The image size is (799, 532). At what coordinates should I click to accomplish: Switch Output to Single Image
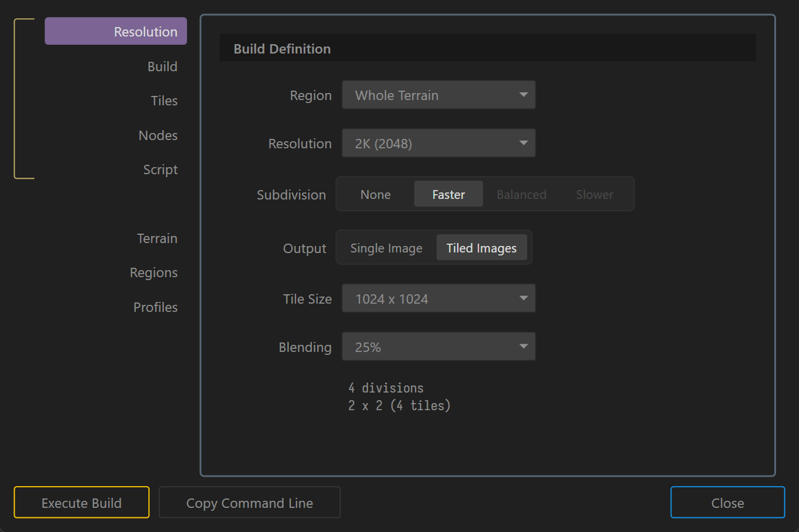[386, 248]
